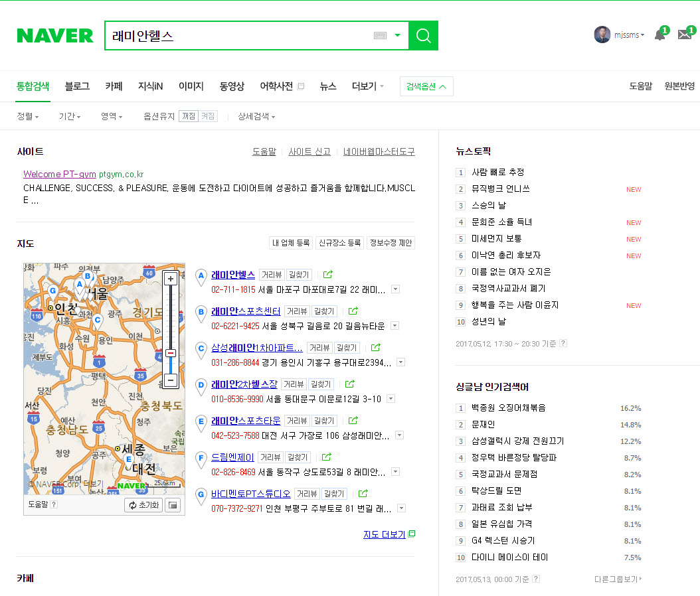This screenshot has height=596, width=700.
Task: Reset the map with 초기화 button
Action: click(143, 505)
